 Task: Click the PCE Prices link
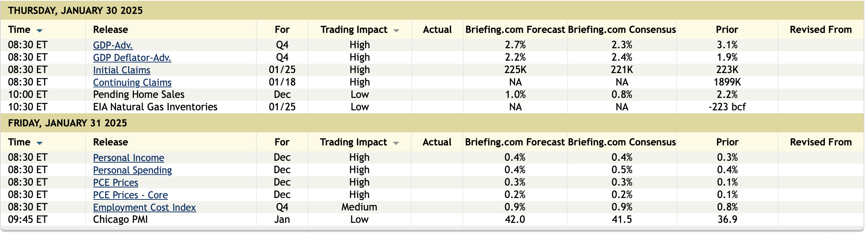click(116, 183)
